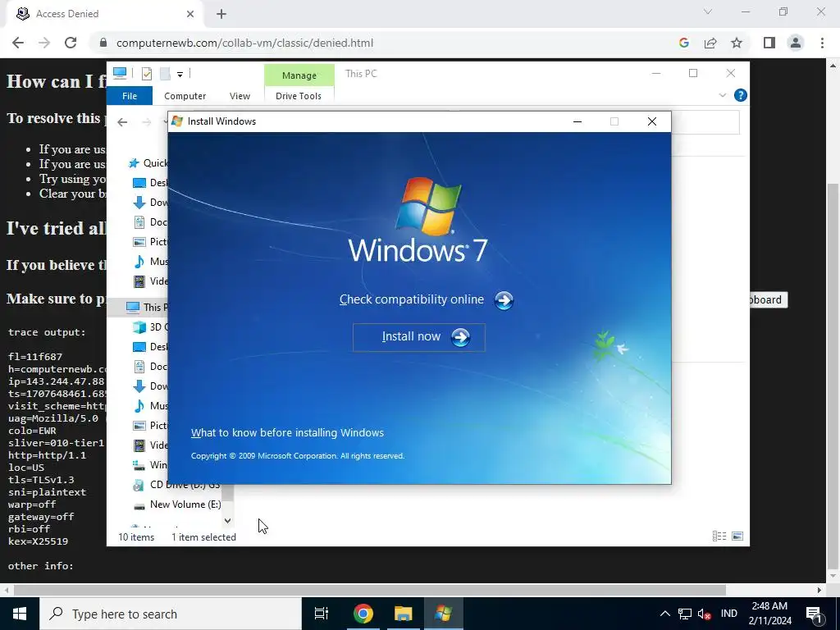
Task: Click the 3D Objects folder icon
Action: tap(139, 326)
